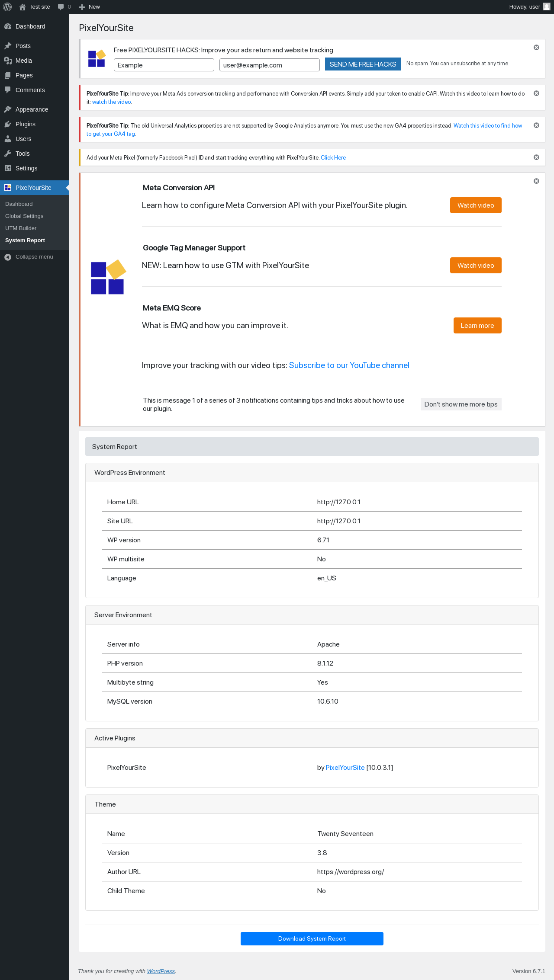Click the WordPress Environment section header
Screen dimensions: 554x980
point(312,473)
